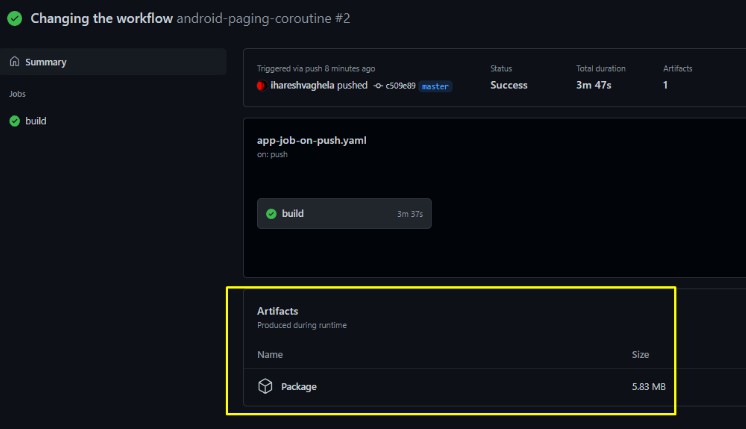Click the artifacts count 1

(665, 85)
